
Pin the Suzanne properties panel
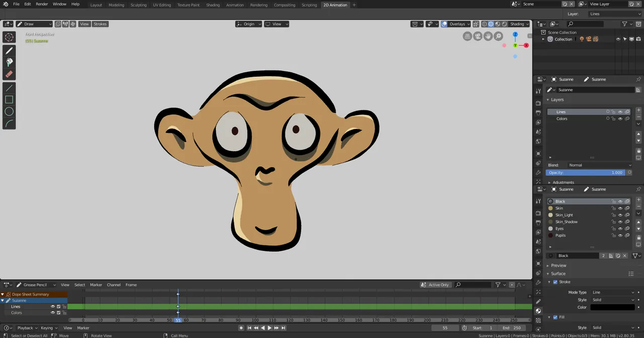pos(638,79)
